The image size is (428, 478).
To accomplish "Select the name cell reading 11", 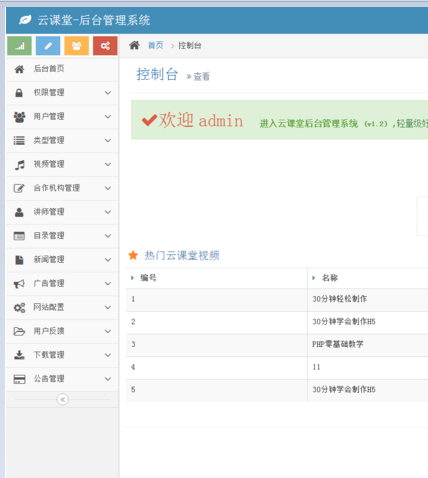I will [316, 367].
